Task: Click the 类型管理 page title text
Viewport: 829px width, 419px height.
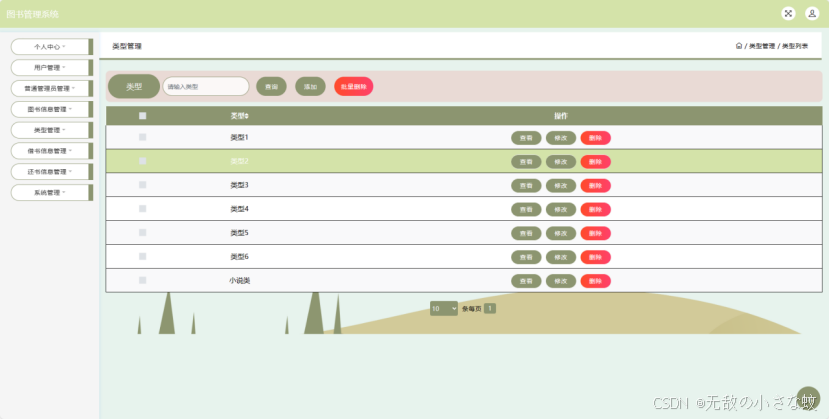Action: tap(127, 46)
